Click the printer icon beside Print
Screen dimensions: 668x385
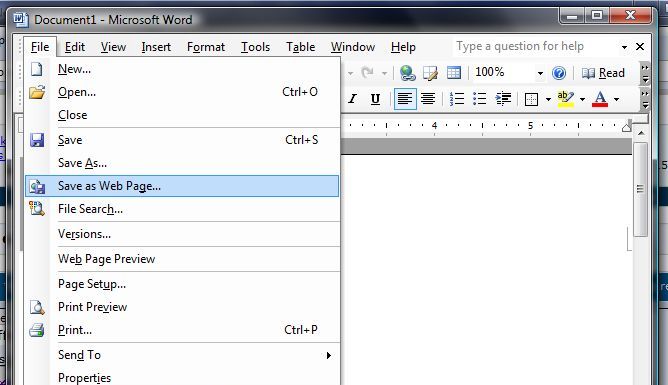pos(37,330)
